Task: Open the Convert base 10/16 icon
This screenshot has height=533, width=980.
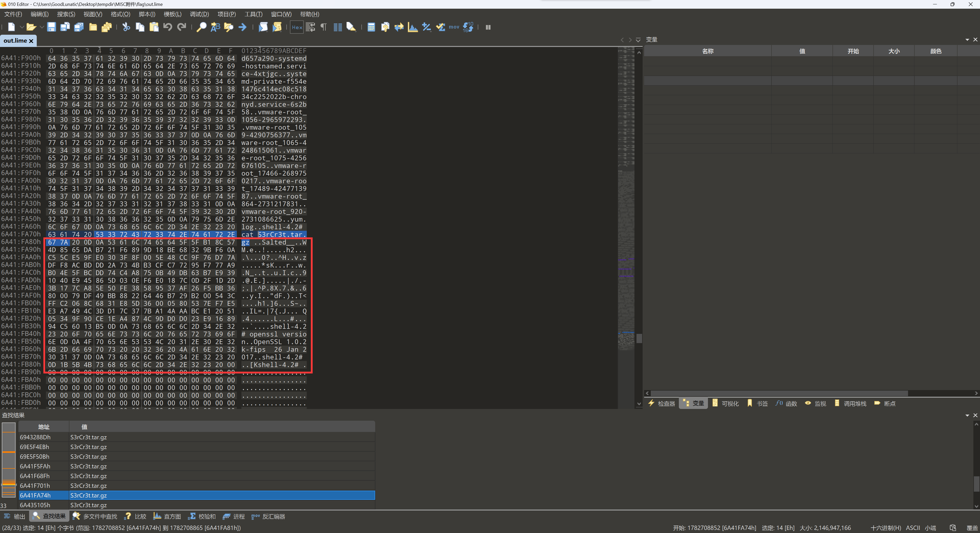Action: click(x=468, y=27)
